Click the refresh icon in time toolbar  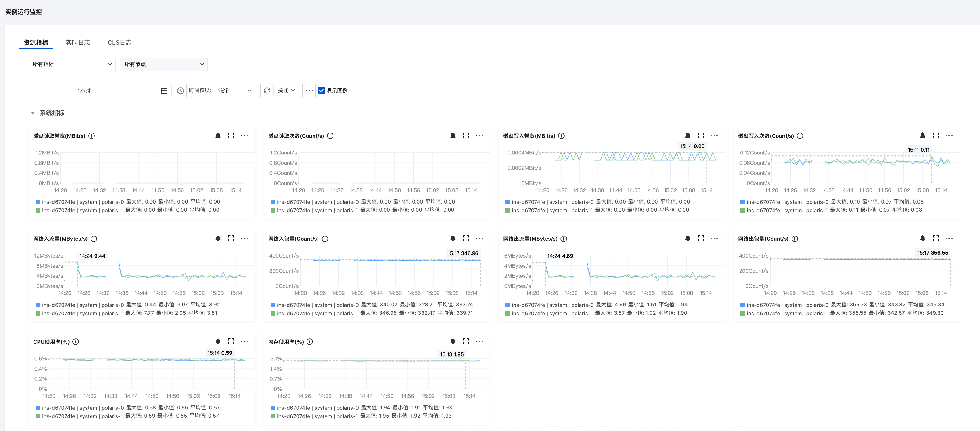tap(267, 91)
